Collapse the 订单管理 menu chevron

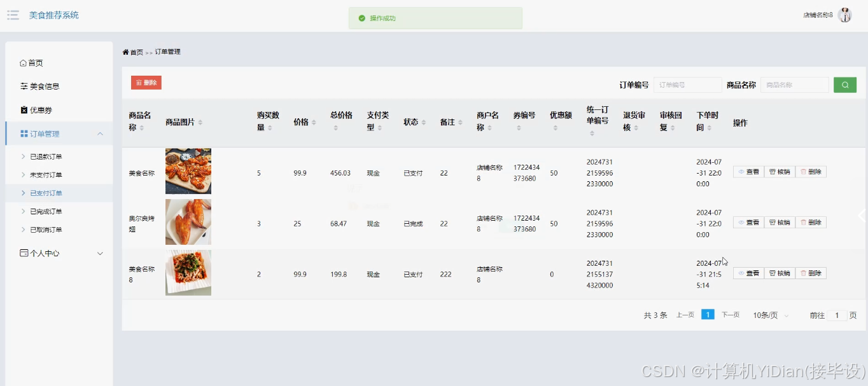point(100,134)
